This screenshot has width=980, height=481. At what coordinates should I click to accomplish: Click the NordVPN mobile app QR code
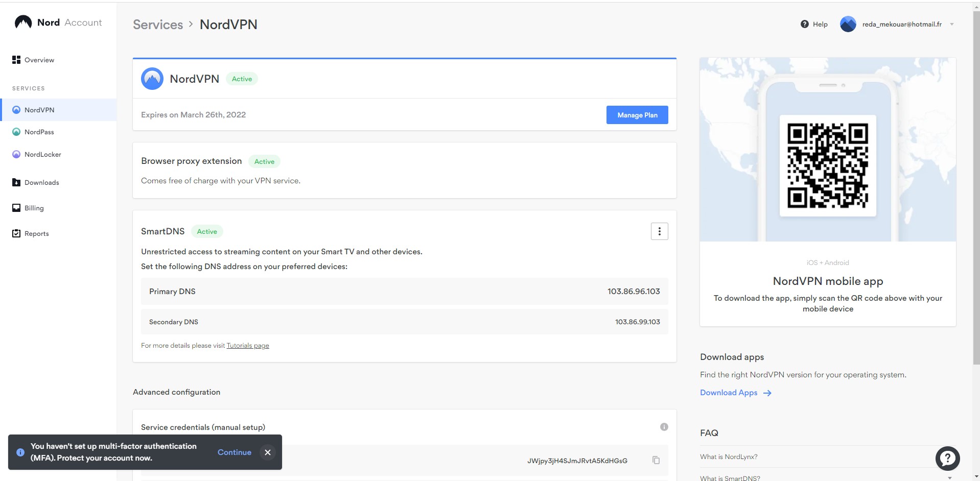tap(828, 165)
